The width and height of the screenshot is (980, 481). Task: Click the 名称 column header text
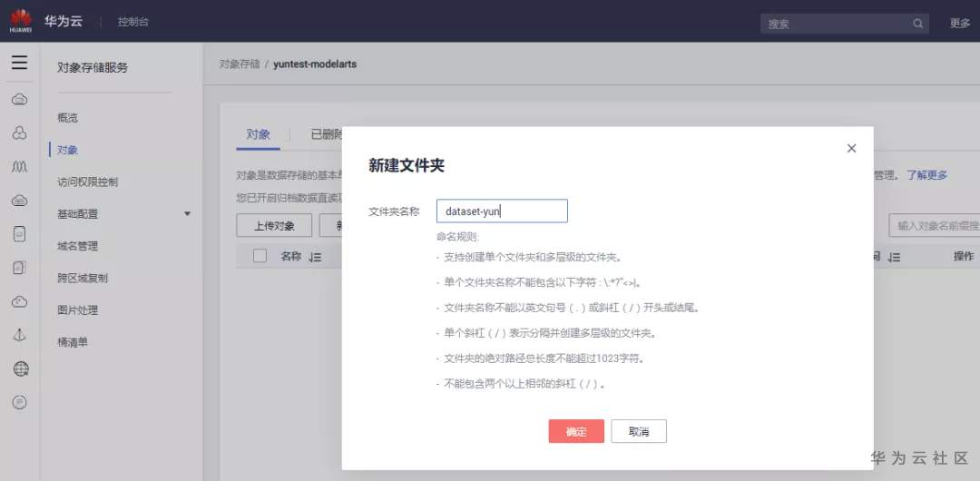(291, 256)
